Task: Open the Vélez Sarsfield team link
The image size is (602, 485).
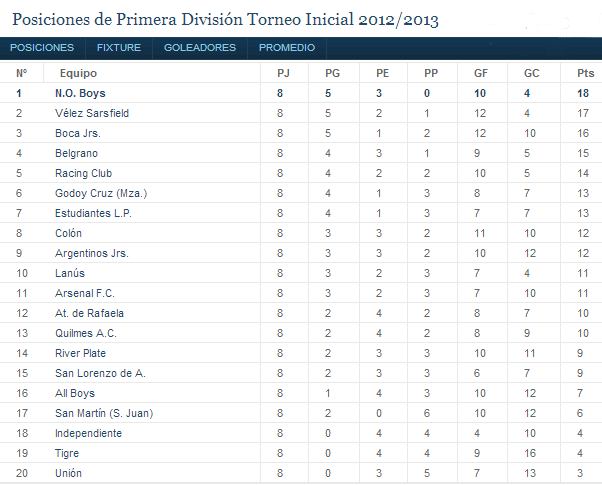Action: coord(92,113)
